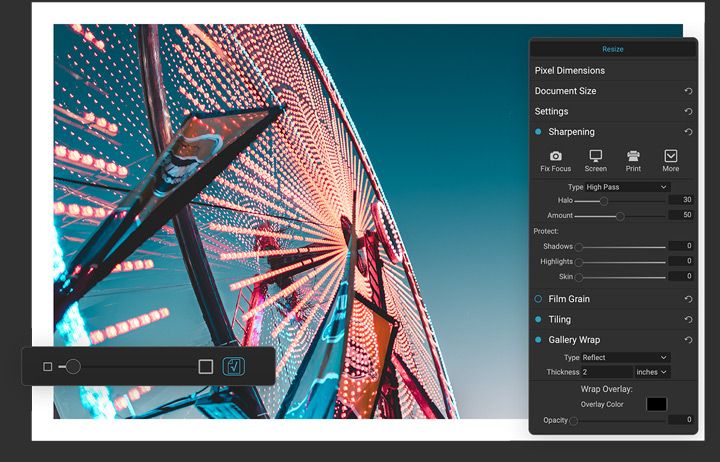Click the Wrap Overlay Opacity slider handle
This screenshot has width=720, height=462.
point(573,421)
